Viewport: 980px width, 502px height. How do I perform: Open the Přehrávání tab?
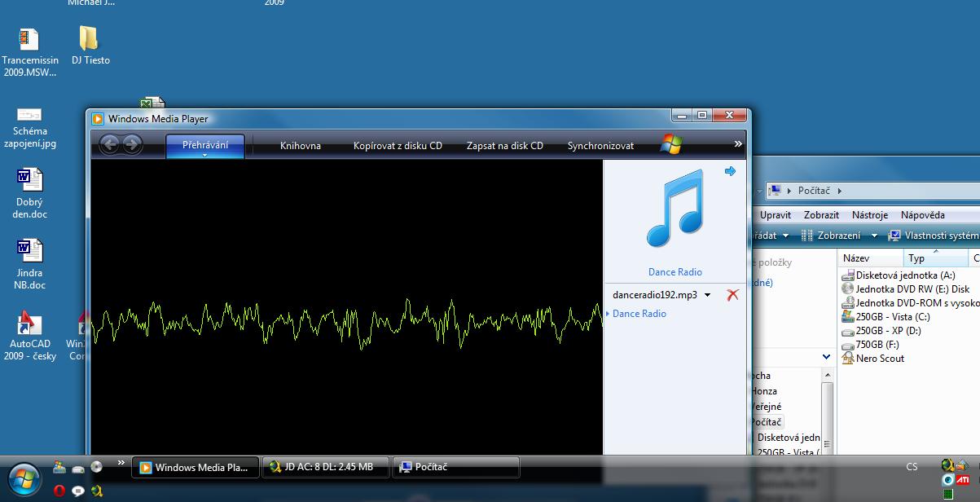pyautogui.click(x=205, y=145)
